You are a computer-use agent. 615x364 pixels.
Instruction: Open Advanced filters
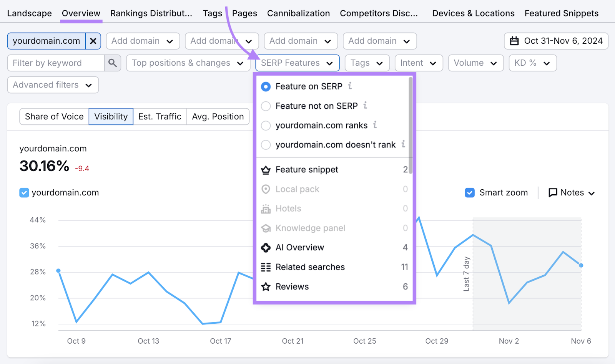[x=52, y=85]
